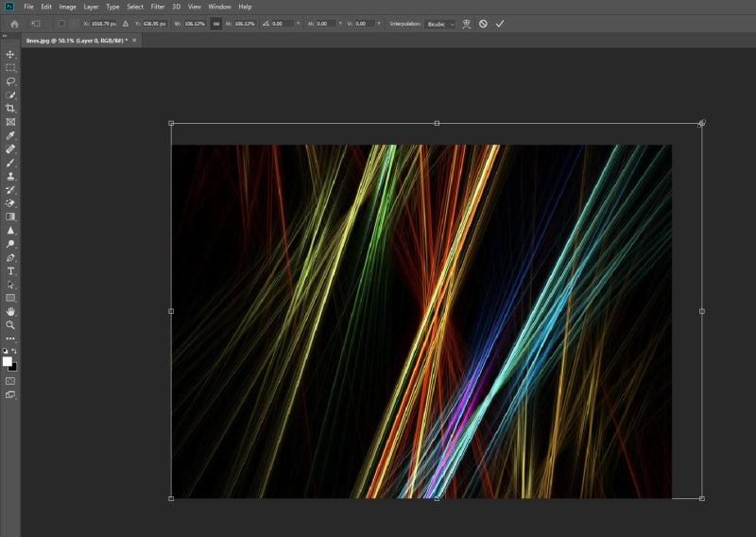Open the foreground color picker
756x537 pixels.
7,361
